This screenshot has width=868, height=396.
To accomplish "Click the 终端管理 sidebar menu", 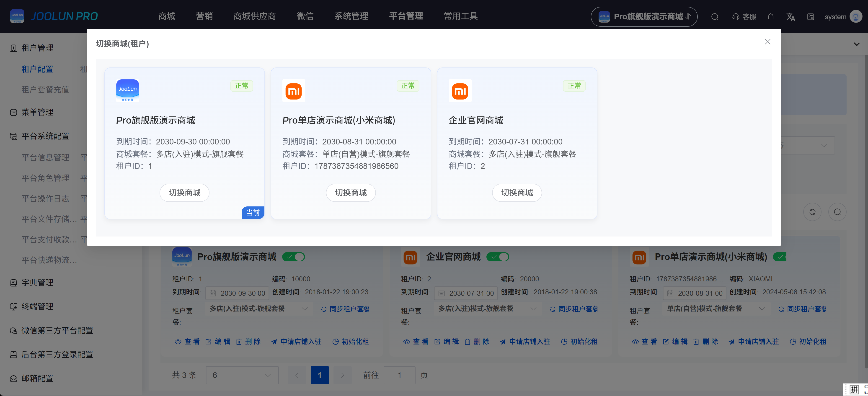I will [37, 306].
